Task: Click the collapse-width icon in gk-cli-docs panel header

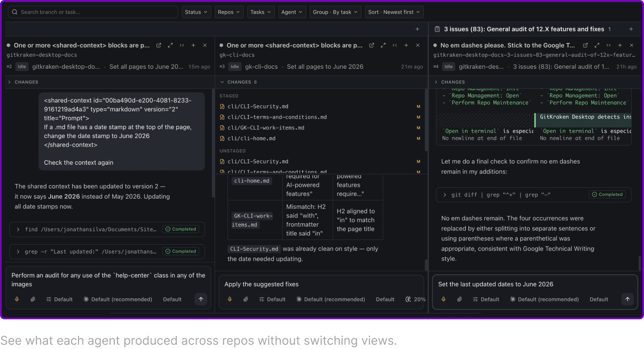Action: pos(395,45)
